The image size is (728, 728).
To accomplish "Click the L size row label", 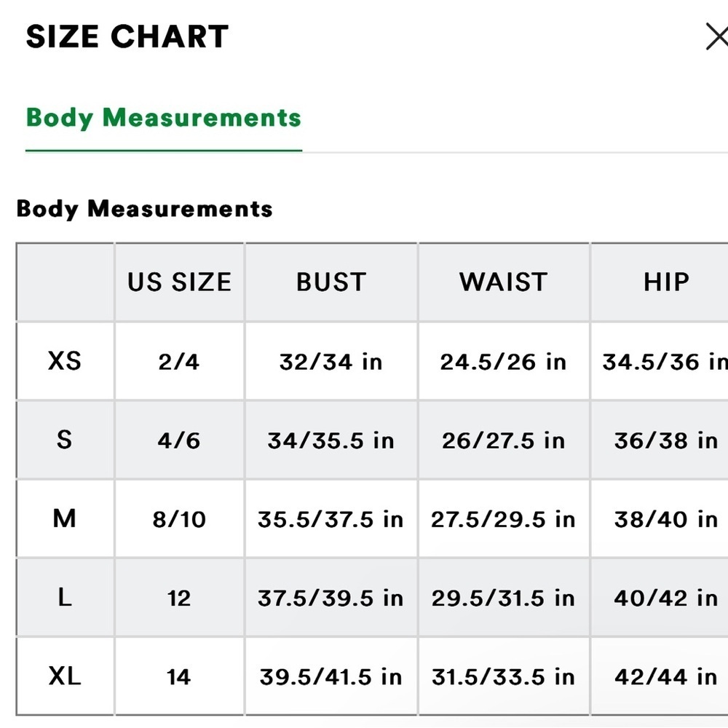I will (x=65, y=598).
